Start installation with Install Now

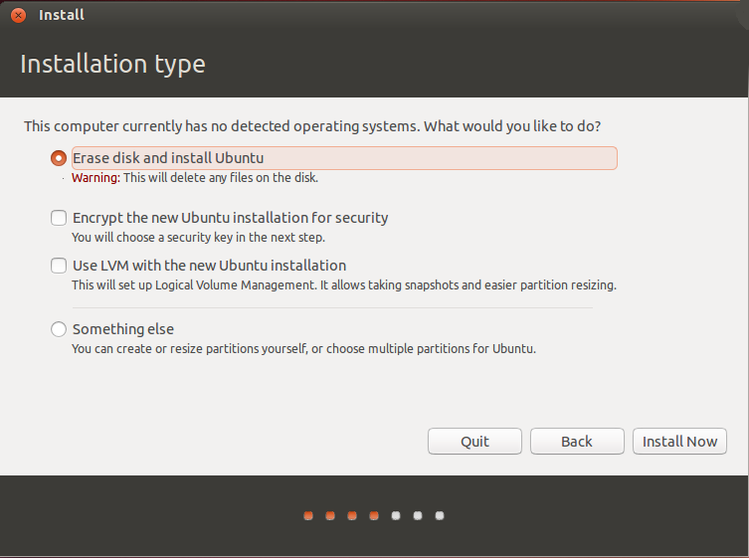pos(679,442)
